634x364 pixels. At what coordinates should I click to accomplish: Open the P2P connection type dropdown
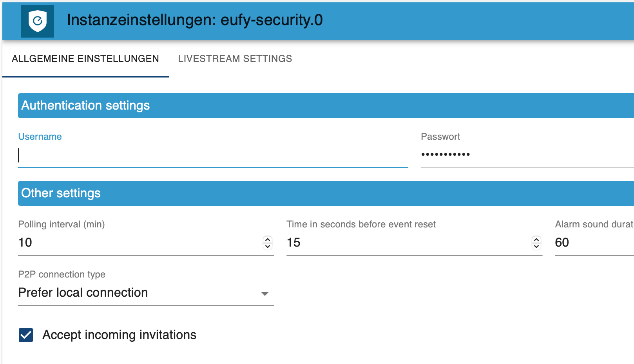click(146, 293)
